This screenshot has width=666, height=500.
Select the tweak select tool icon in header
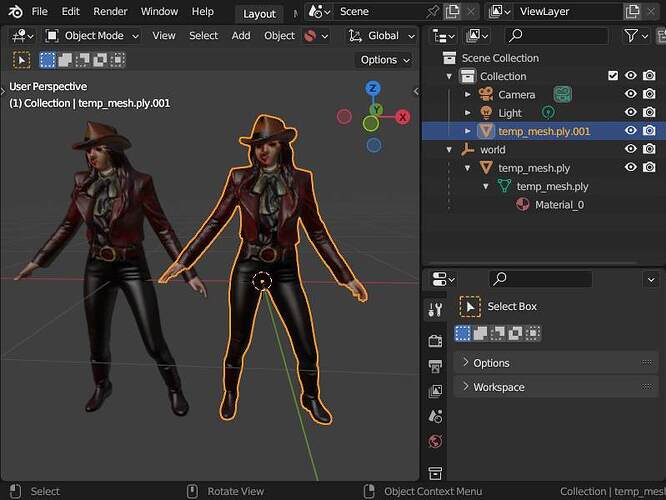22,60
